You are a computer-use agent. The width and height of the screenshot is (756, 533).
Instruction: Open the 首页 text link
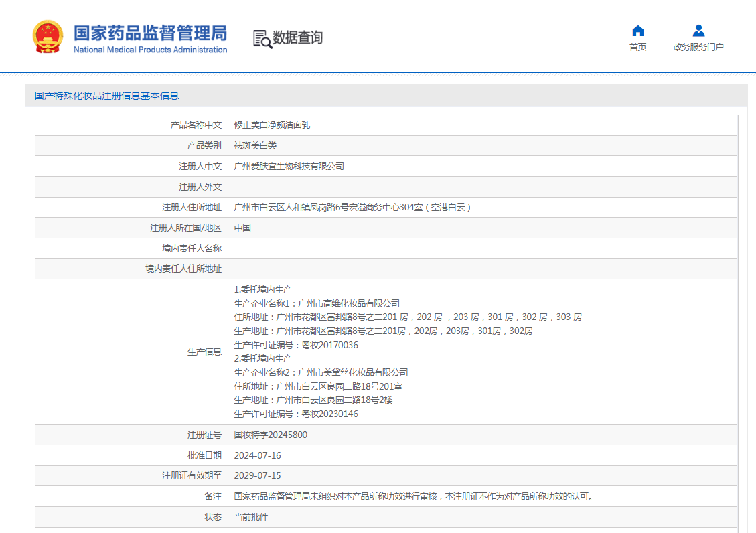[x=637, y=47]
